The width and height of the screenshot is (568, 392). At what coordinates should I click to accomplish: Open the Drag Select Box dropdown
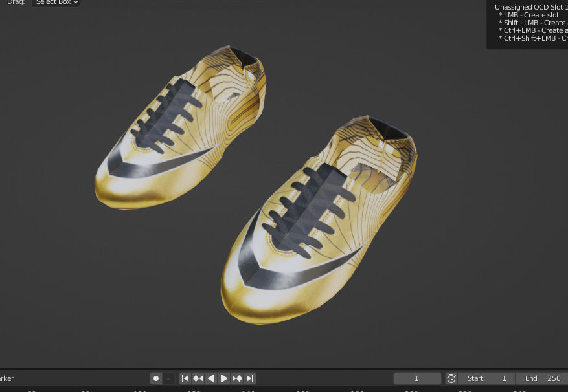pyautogui.click(x=56, y=2)
